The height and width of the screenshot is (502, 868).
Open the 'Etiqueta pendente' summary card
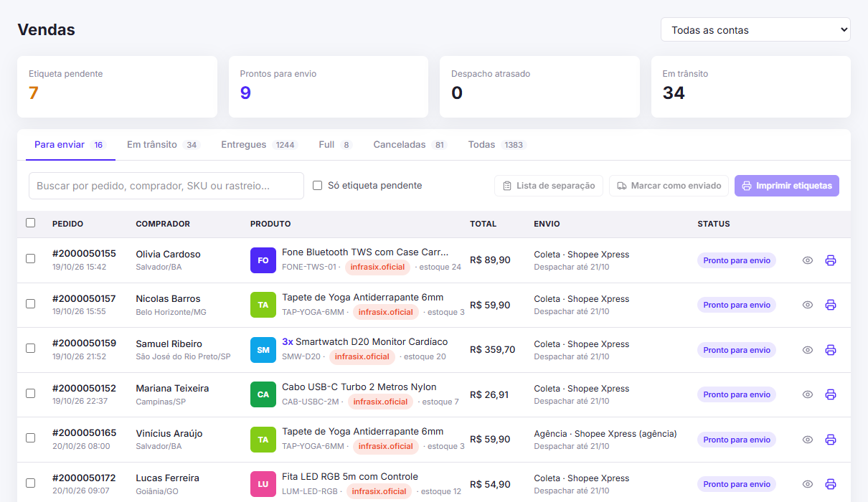pyautogui.click(x=117, y=87)
